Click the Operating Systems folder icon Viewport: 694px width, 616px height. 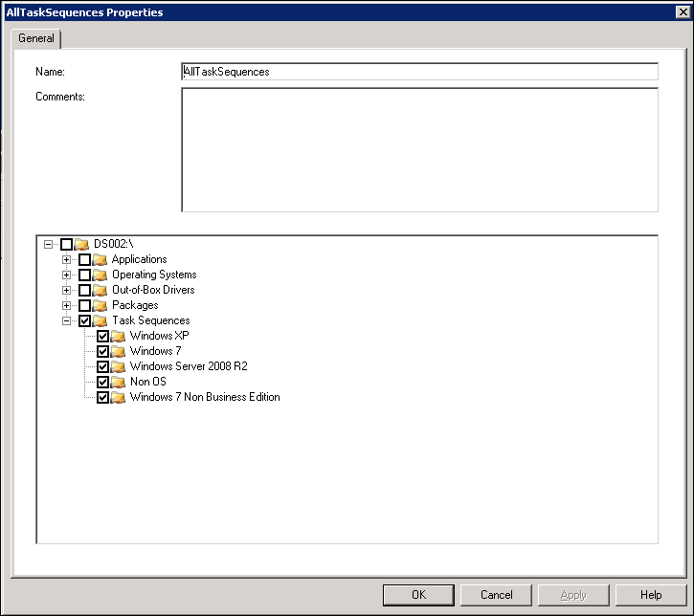[100, 275]
